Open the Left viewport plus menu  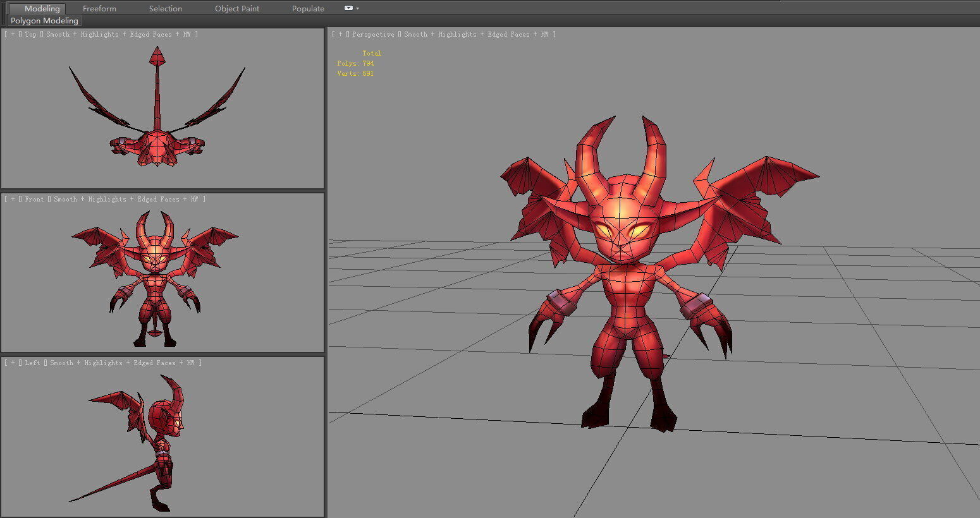[13, 363]
